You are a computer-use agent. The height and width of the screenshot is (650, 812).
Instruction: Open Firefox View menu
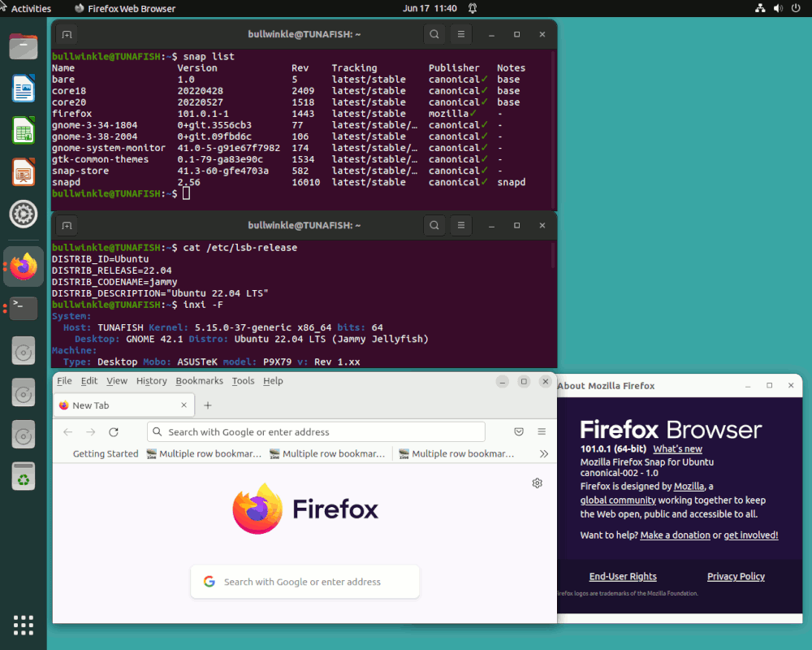(117, 381)
